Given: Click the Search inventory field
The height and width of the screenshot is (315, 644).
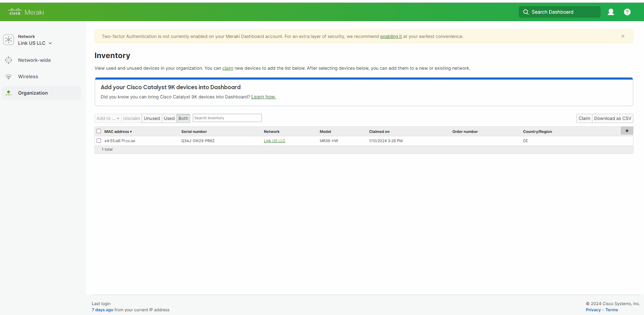Looking at the screenshot, I should [227, 118].
